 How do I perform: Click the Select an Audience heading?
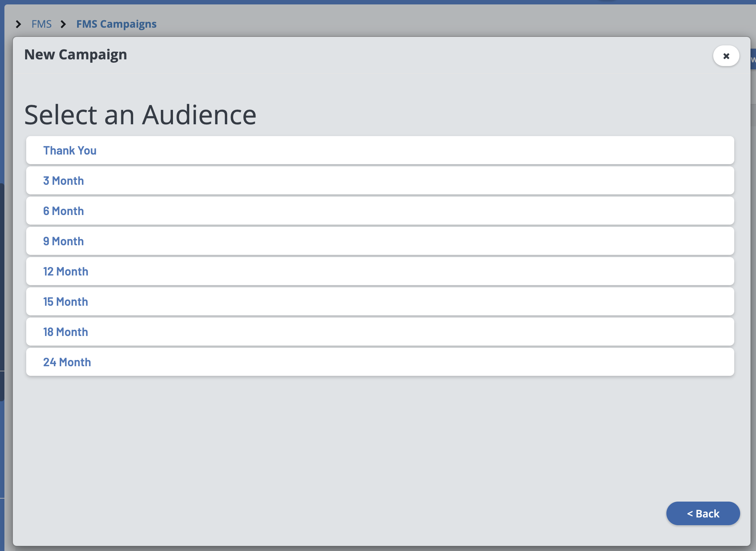(x=140, y=115)
